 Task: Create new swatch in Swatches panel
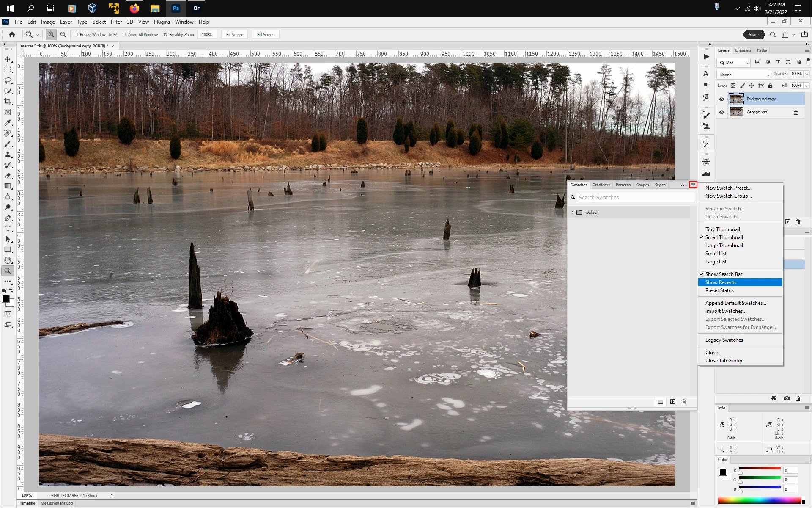672,402
